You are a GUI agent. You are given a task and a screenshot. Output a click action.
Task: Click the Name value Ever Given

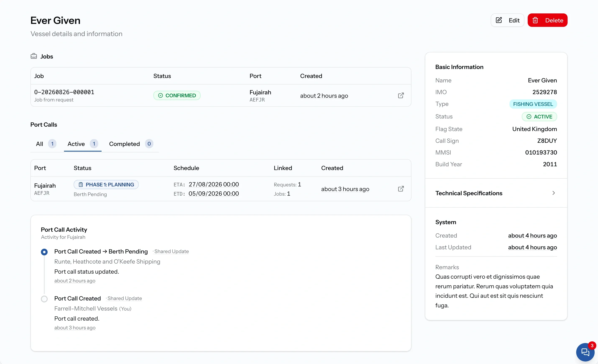click(x=542, y=80)
